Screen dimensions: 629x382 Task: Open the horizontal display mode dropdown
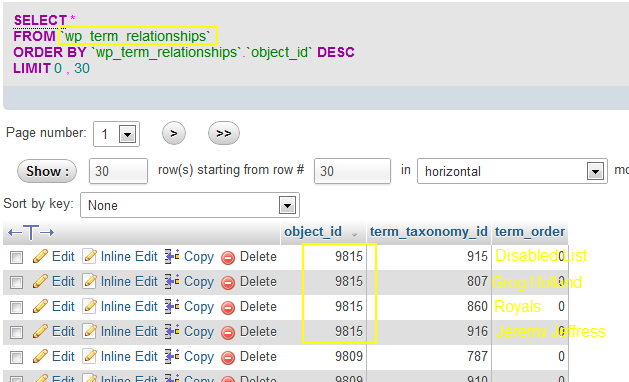512,171
